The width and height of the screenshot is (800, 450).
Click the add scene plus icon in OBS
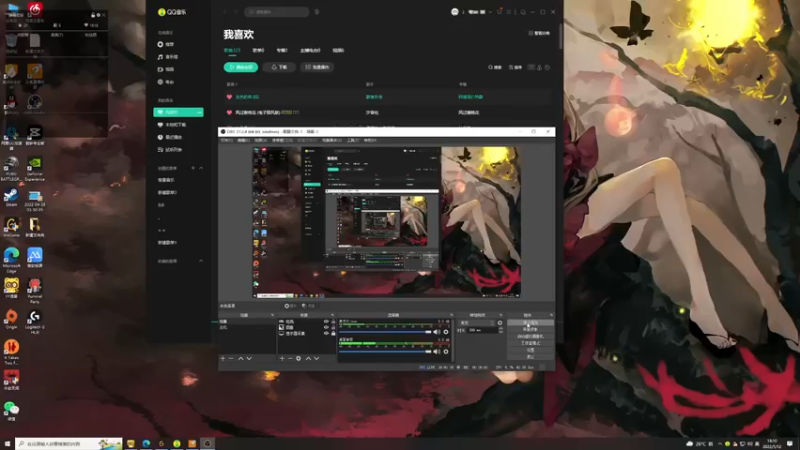pos(222,359)
